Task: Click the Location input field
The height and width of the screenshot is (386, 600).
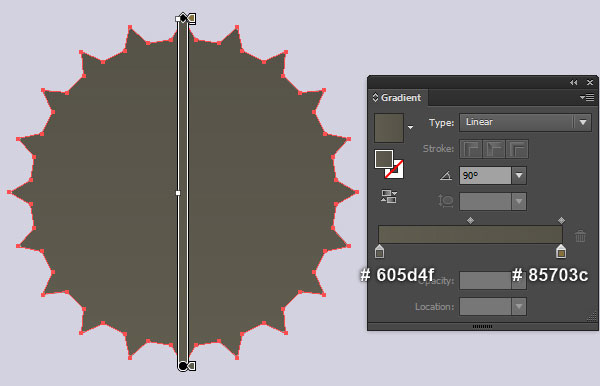Action: point(485,306)
